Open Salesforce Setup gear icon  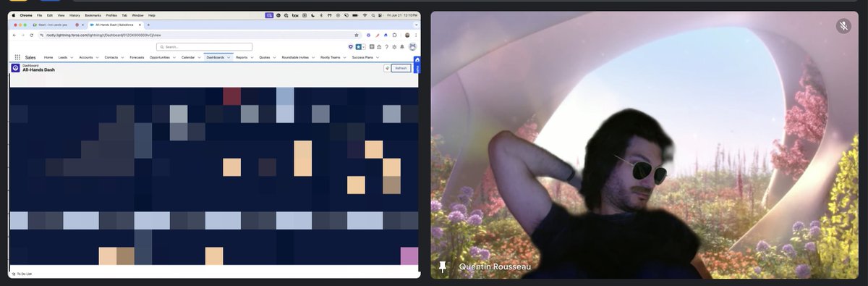[394, 47]
